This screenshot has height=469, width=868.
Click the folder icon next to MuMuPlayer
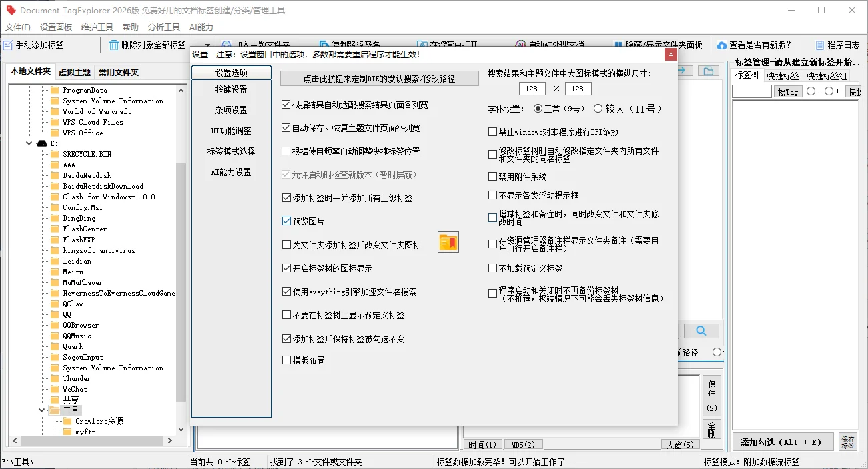pos(55,282)
